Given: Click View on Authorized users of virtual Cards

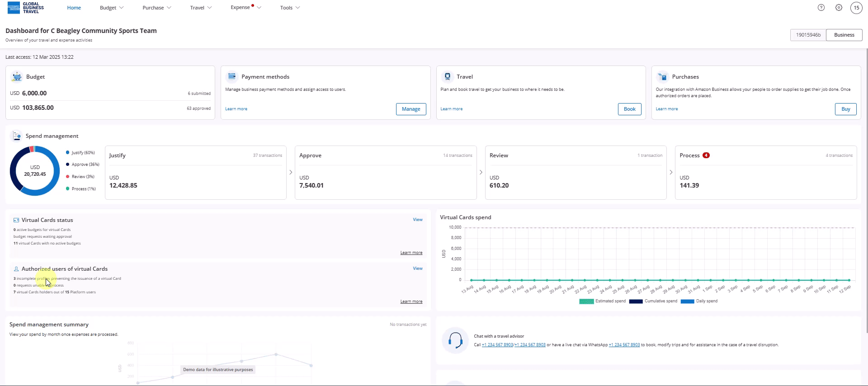Looking at the screenshot, I should (418, 268).
